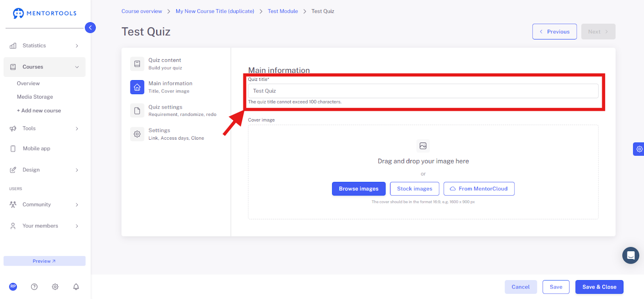The width and height of the screenshot is (644, 299).
Task: Expand the Tools menu chevron
Action: tap(77, 129)
